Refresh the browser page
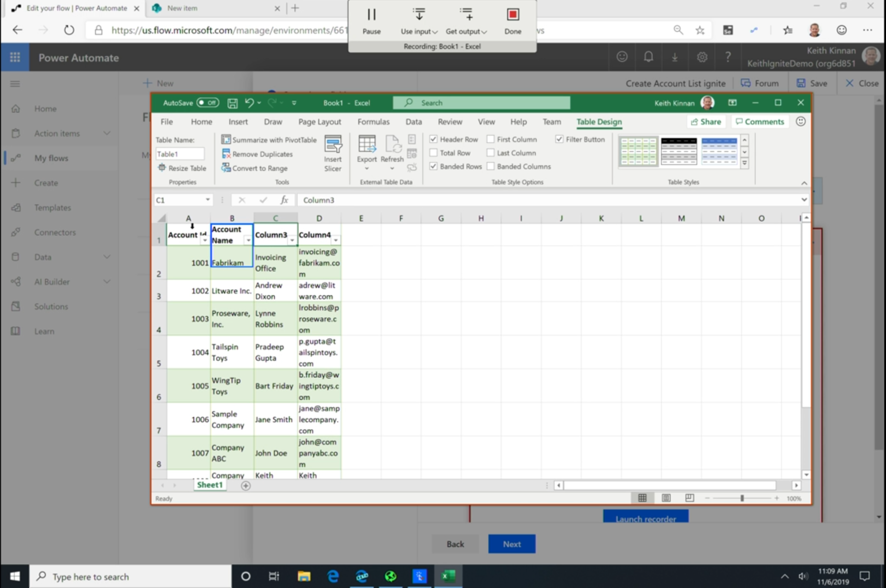886x588 pixels. click(x=69, y=30)
